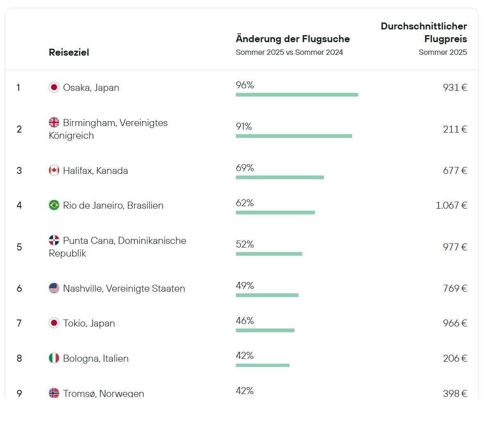This screenshot has height=448, width=484.
Task: Click the Dominican Republic flag icon
Action: [54, 240]
